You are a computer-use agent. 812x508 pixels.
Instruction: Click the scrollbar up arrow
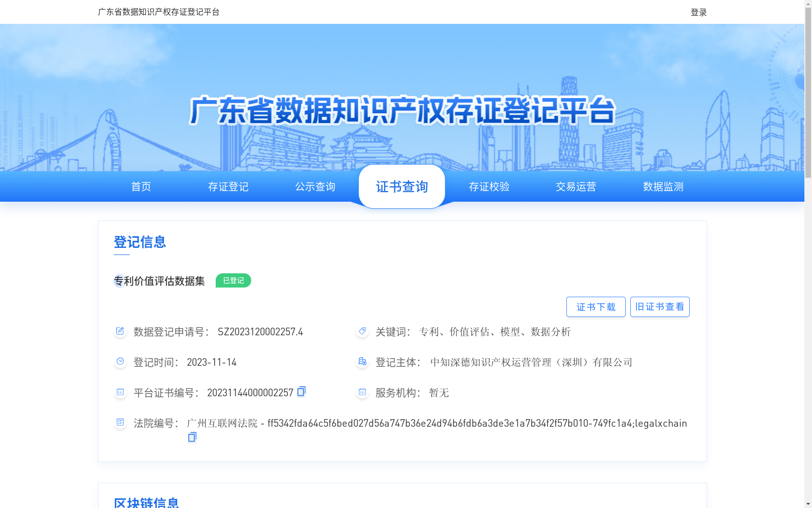808,3
